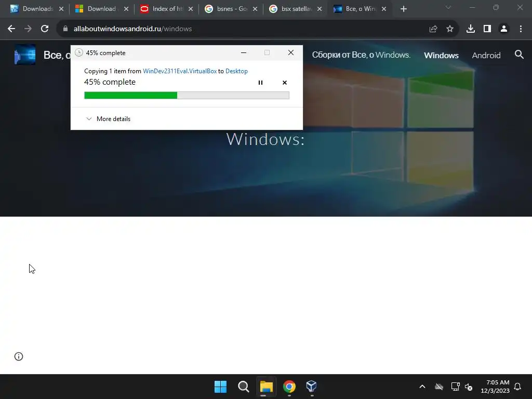Open the notifications bell
The image size is (532, 399).
(x=518, y=387)
